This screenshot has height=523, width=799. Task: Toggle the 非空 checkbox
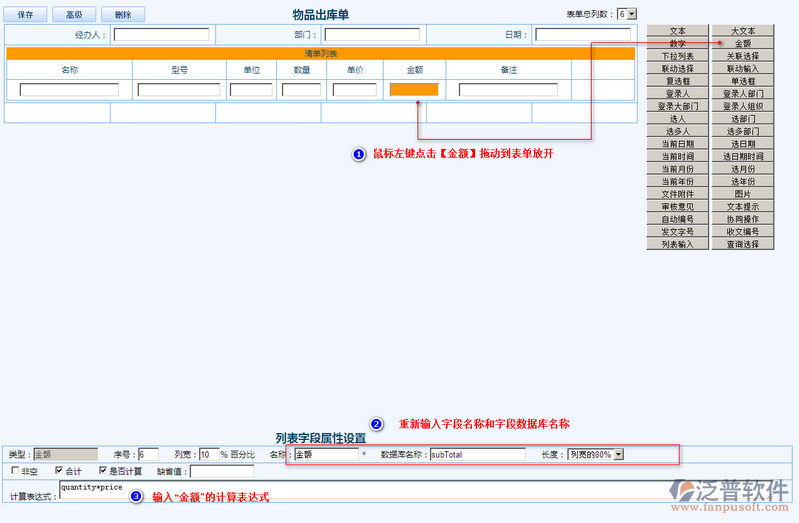point(14,470)
